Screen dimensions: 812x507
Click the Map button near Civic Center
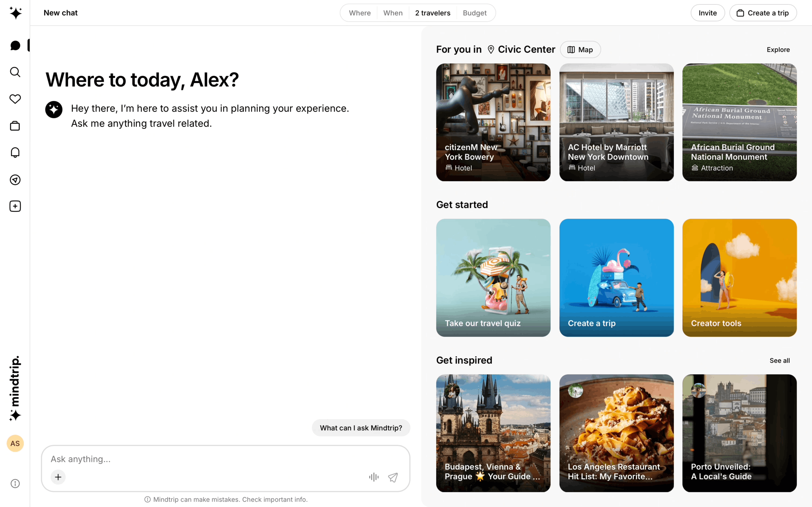click(580, 50)
